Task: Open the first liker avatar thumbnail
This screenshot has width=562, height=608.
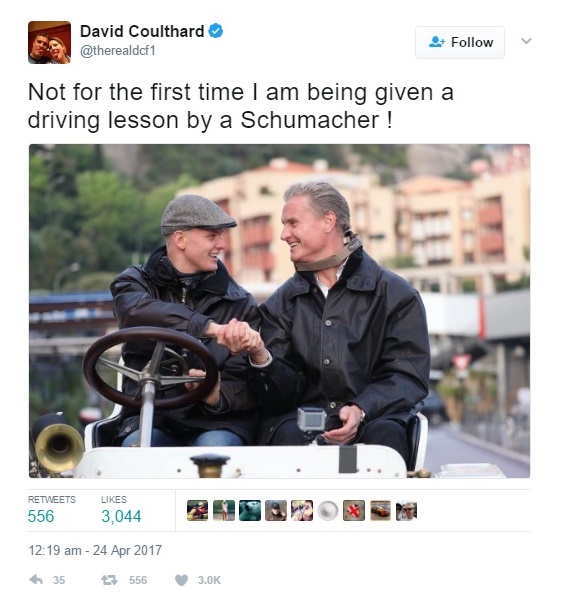Action: [197, 510]
